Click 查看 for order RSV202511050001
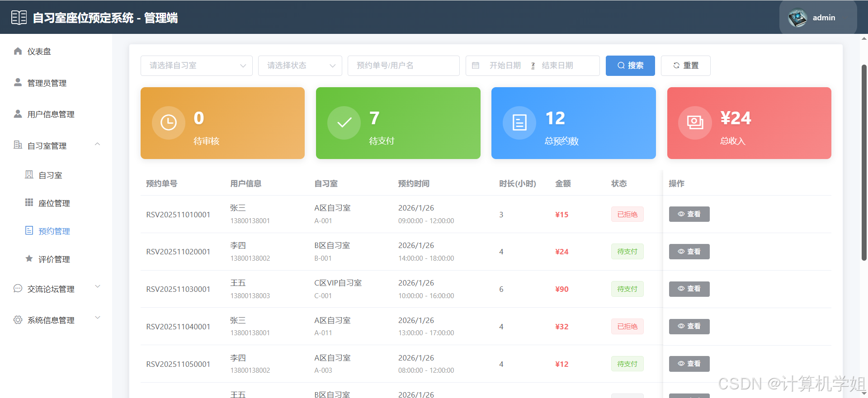This screenshot has width=868, height=398. (689, 364)
